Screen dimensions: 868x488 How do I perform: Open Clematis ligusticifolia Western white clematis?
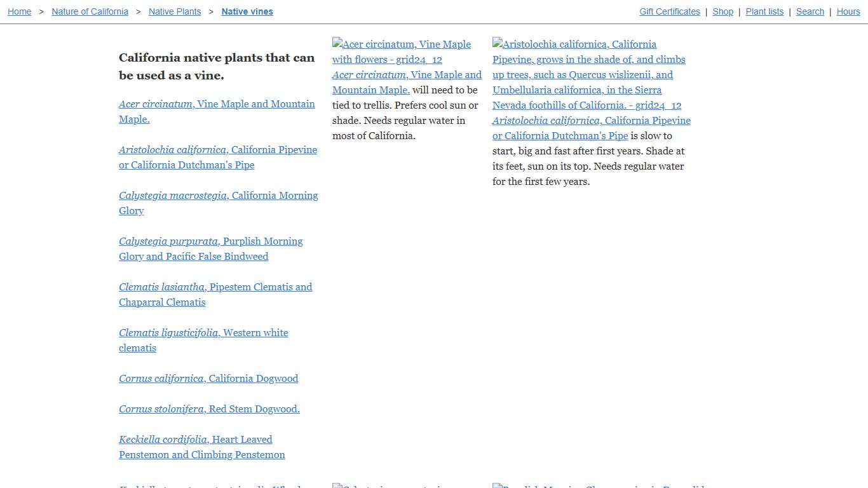tap(203, 333)
